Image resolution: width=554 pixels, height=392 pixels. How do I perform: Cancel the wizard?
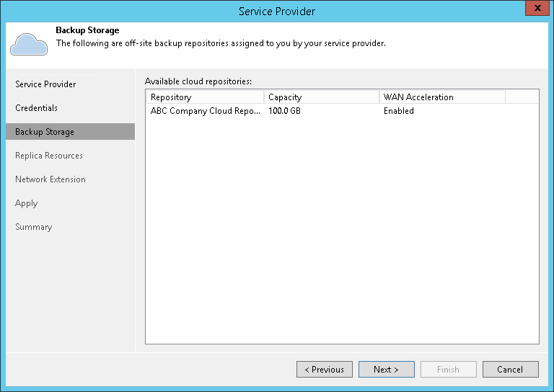(511, 370)
